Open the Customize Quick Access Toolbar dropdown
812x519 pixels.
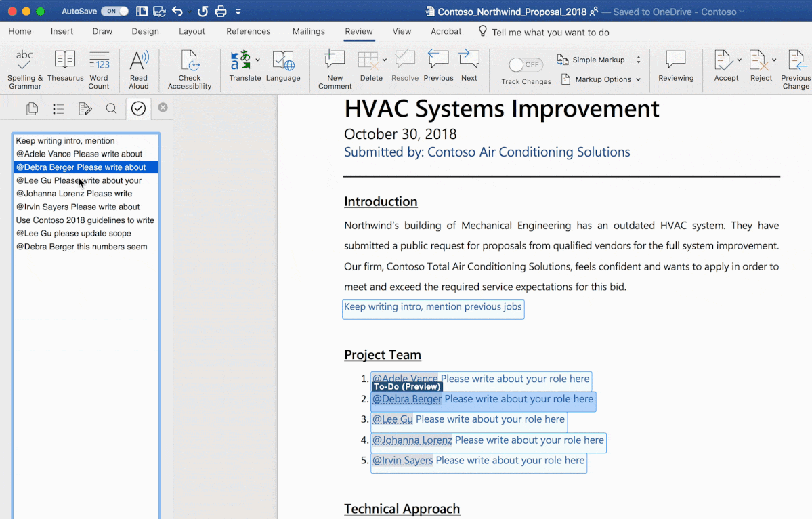238,12
